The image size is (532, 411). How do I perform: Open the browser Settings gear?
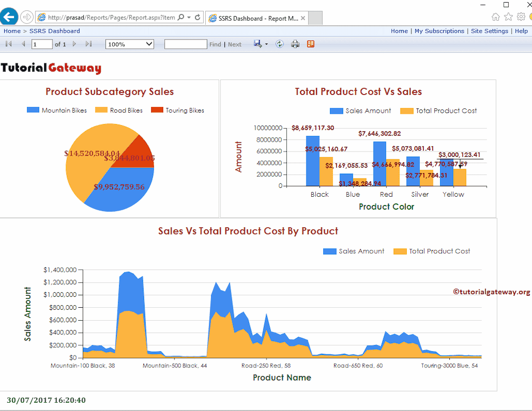(x=520, y=17)
